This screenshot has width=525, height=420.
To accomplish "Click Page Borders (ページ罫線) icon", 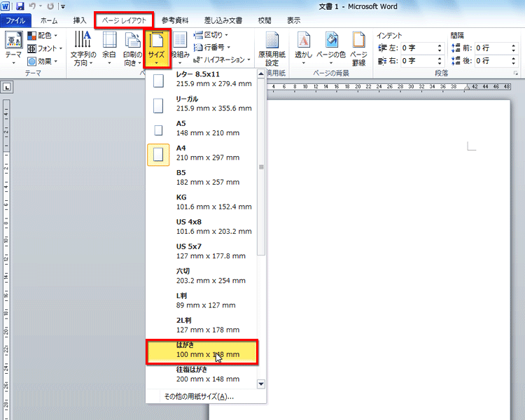I will (x=358, y=39).
